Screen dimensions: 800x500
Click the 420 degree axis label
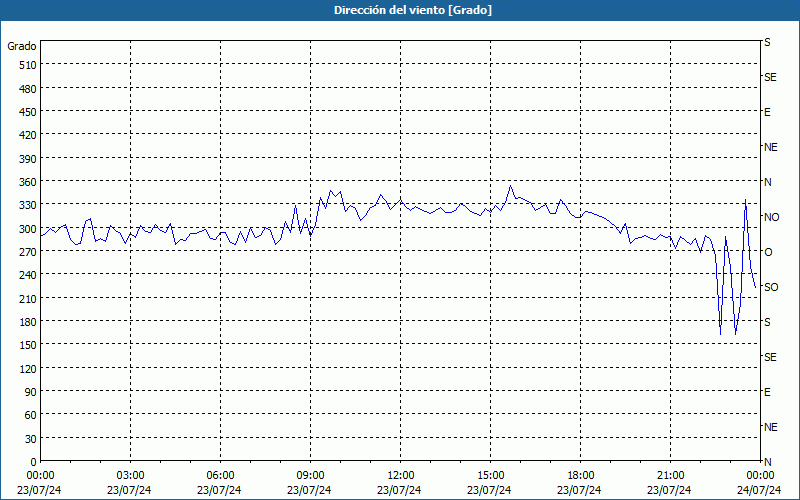[x=29, y=136]
